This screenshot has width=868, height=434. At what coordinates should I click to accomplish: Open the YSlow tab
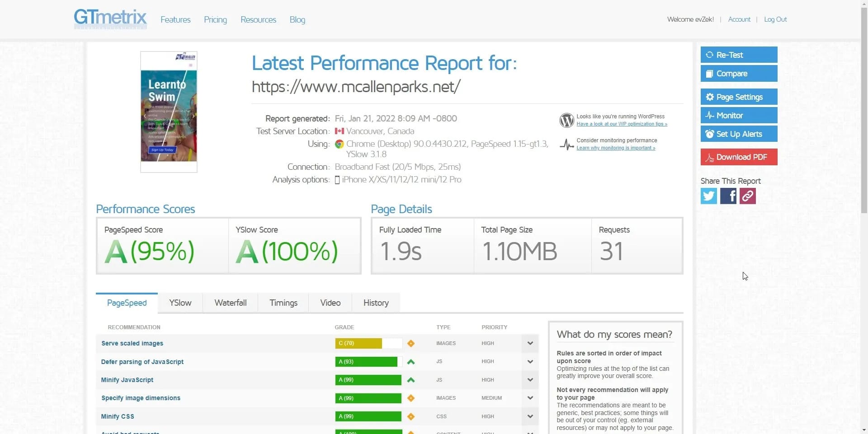(180, 303)
